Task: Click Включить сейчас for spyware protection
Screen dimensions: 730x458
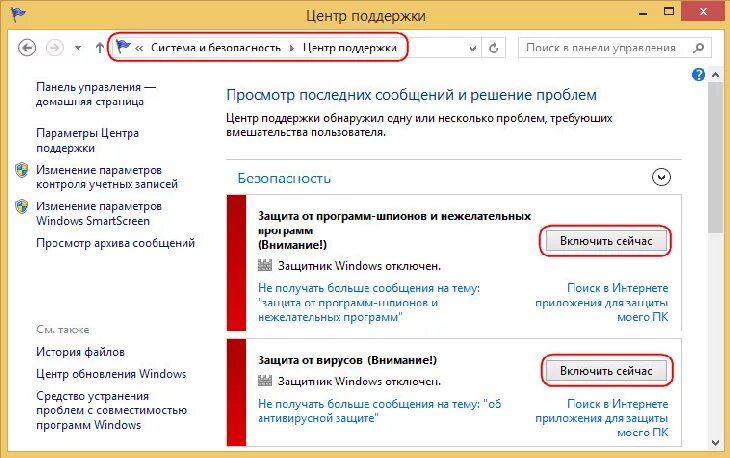Action: pyautogui.click(x=606, y=241)
